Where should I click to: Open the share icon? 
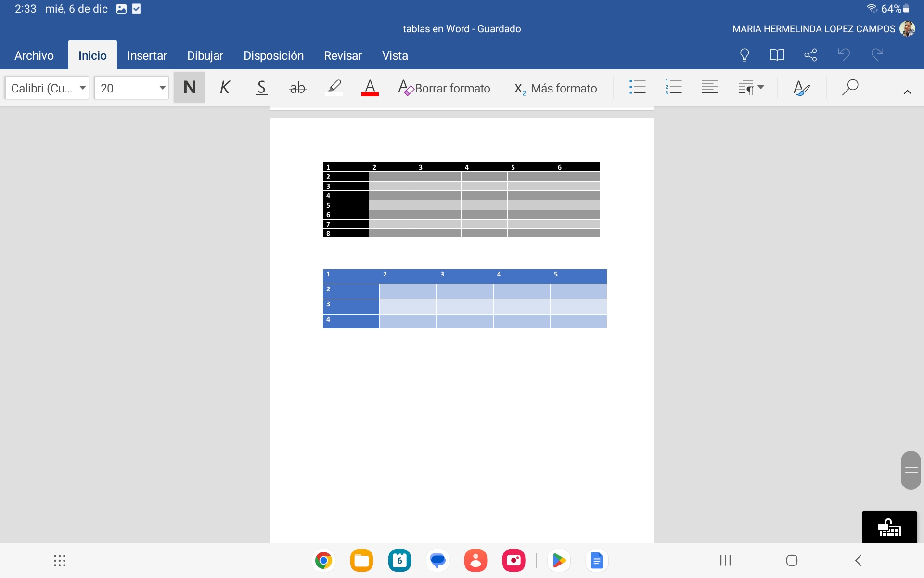(x=810, y=55)
